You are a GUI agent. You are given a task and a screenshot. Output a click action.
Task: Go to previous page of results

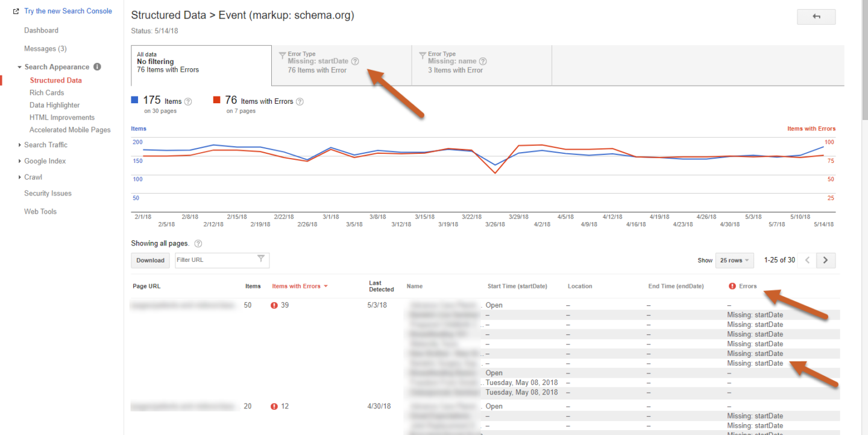(x=806, y=260)
